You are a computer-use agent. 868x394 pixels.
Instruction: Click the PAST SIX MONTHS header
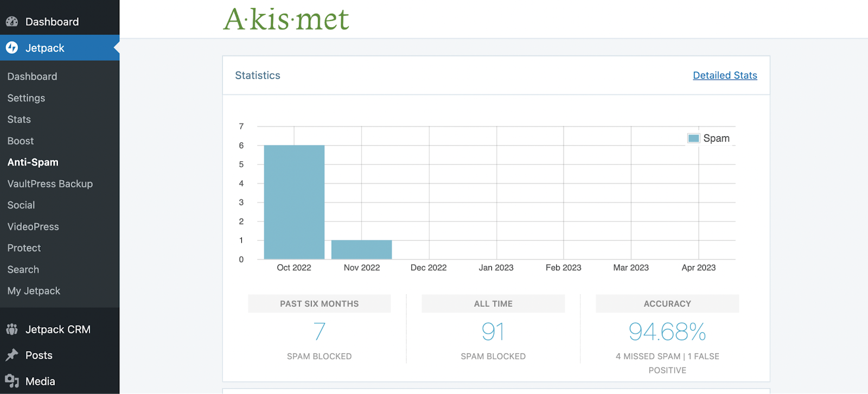(x=320, y=304)
